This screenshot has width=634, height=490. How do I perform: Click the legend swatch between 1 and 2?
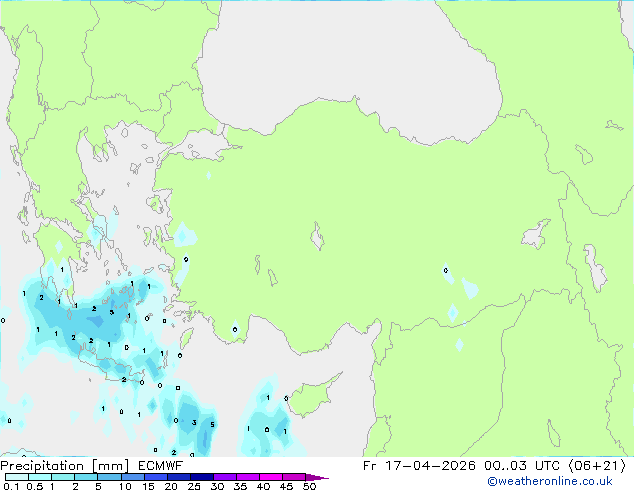(x=63, y=477)
